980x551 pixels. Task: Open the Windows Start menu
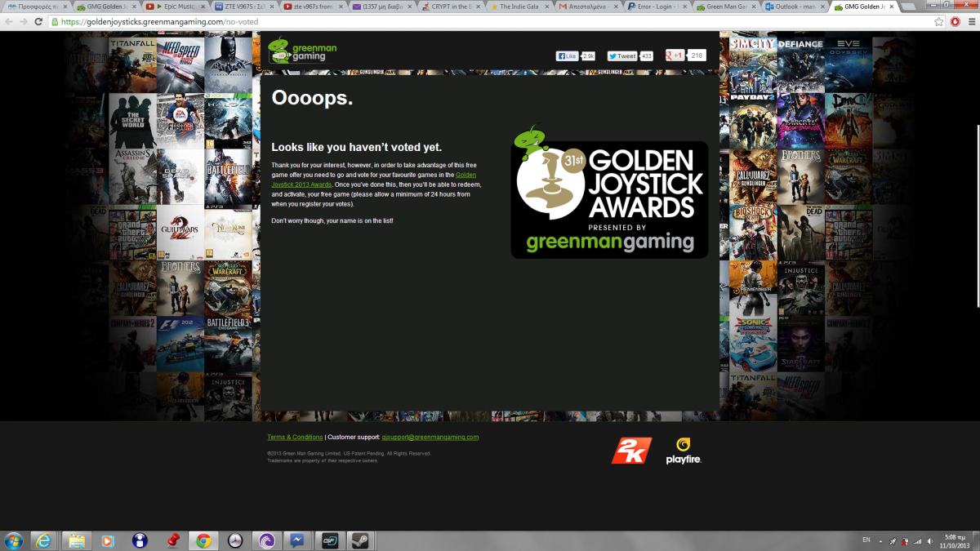click(13, 540)
